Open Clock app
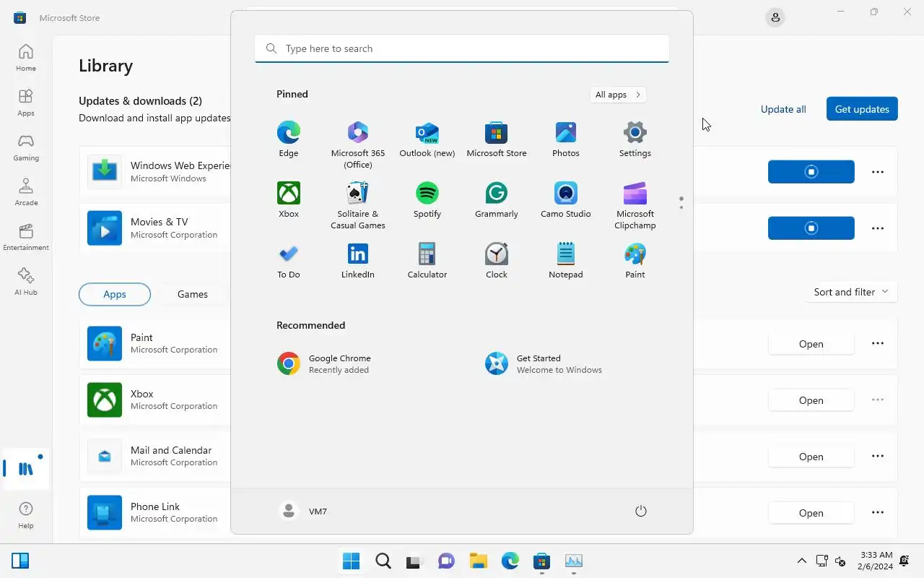Screen dimensions: 924x578 coord(497,260)
